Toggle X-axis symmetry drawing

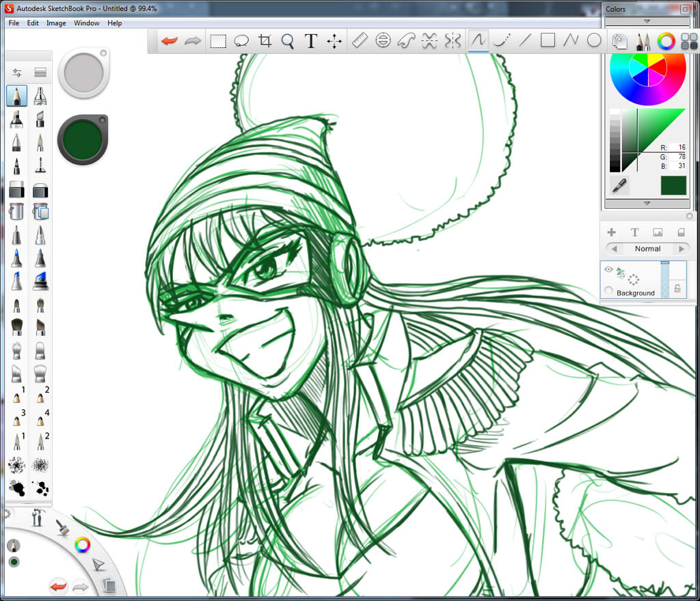coord(429,40)
